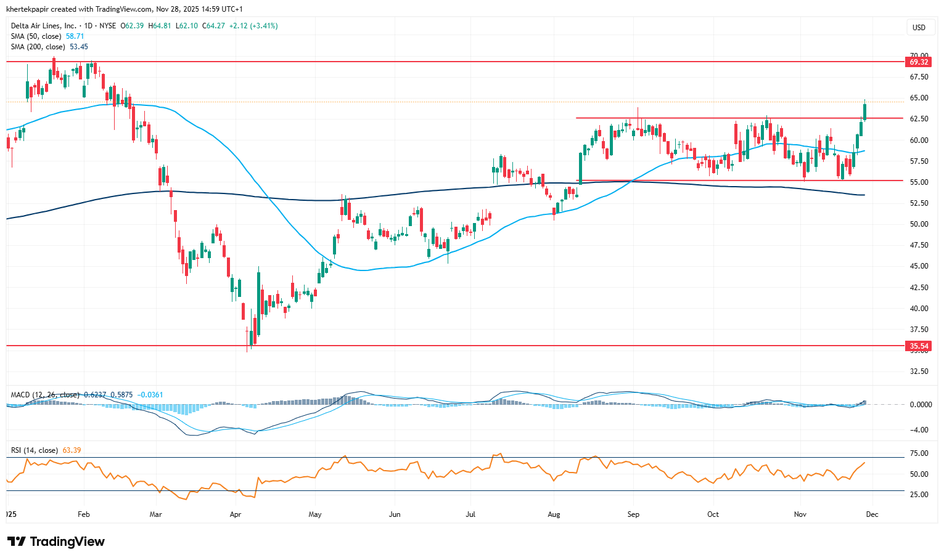Open the USD currency selector

919,27
